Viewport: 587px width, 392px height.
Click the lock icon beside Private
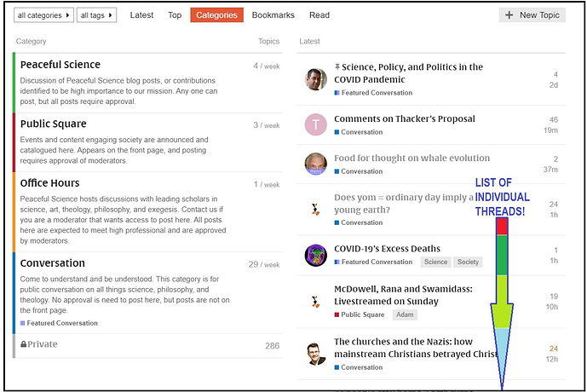[24, 345]
